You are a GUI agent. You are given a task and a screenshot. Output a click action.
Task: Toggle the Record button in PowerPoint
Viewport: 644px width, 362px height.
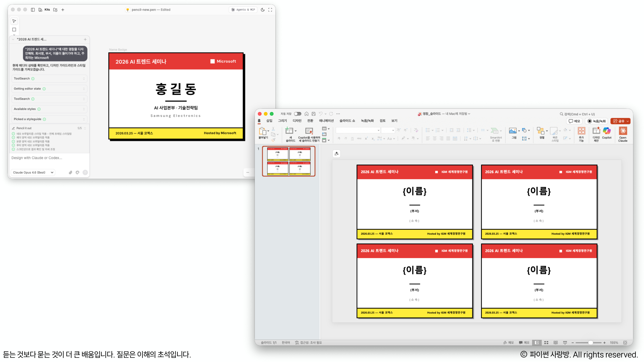click(x=597, y=121)
